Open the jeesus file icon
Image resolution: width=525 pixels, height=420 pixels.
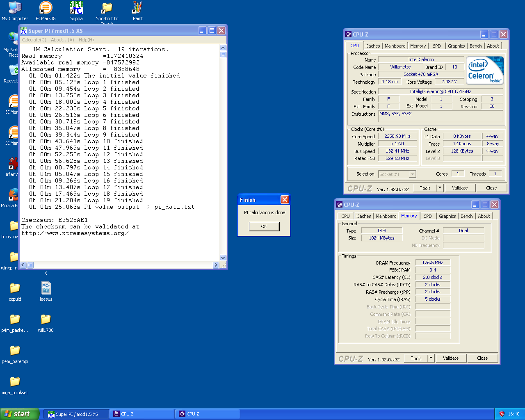point(46,292)
